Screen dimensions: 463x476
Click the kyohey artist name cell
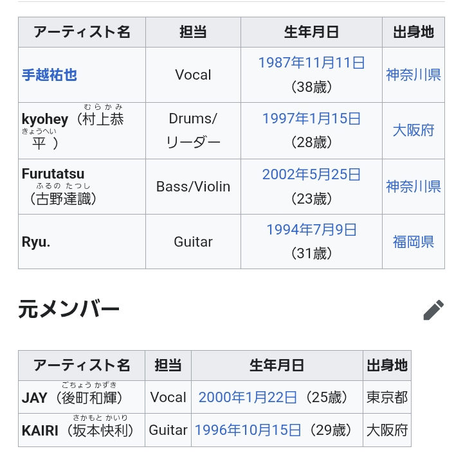tap(45, 119)
